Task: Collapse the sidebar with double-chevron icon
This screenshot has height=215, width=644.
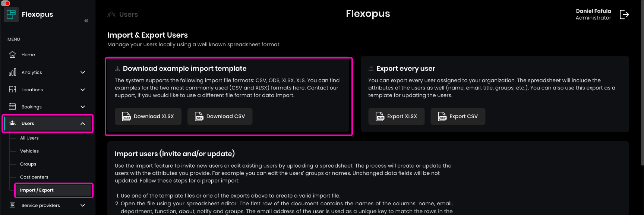Action: point(86,21)
